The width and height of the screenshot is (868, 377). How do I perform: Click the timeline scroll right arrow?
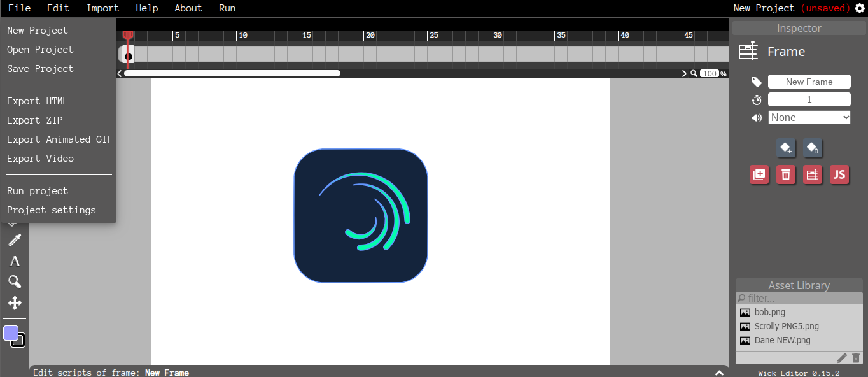(684, 73)
